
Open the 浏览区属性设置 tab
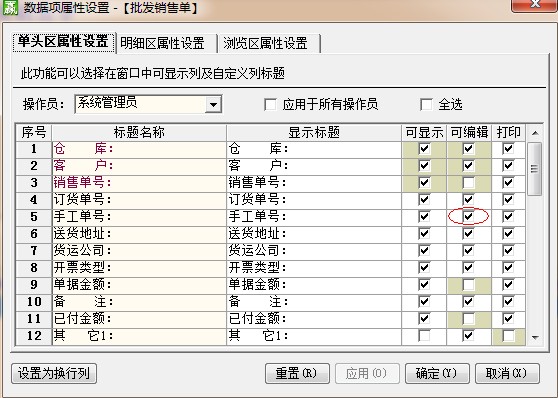click(265, 44)
